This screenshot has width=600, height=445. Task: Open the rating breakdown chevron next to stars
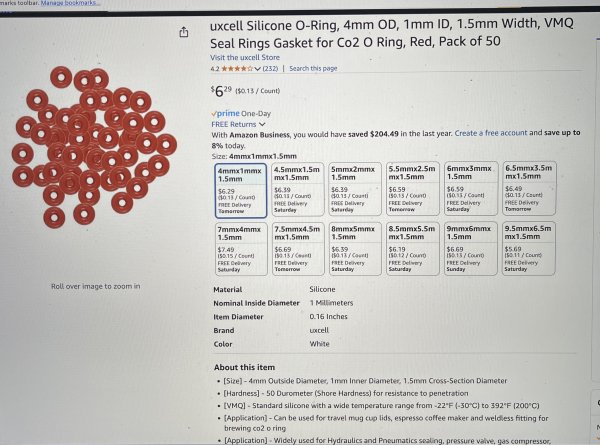pyautogui.click(x=257, y=69)
